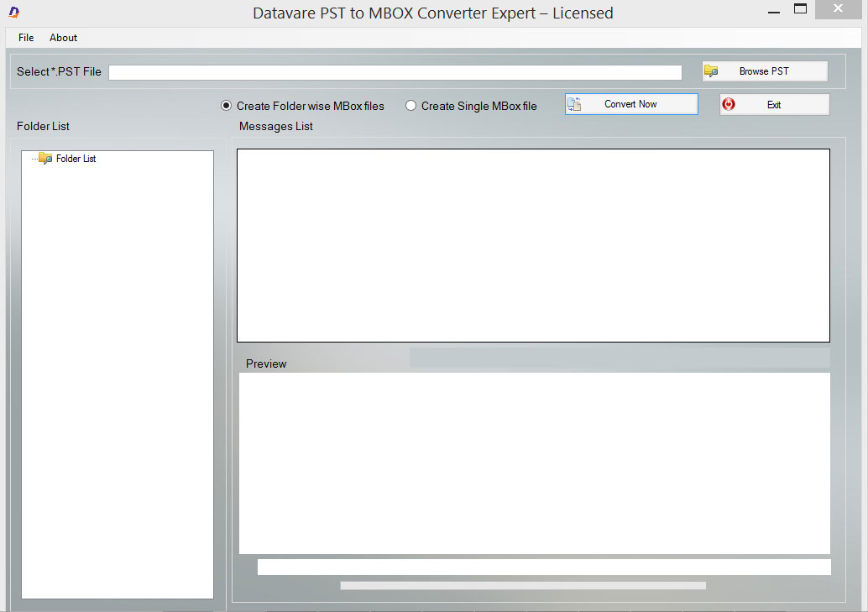Image resolution: width=868 pixels, height=612 pixels.
Task: Select the "Create Folder wise MBox files" radio button
Action: click(x=226, y=106)
